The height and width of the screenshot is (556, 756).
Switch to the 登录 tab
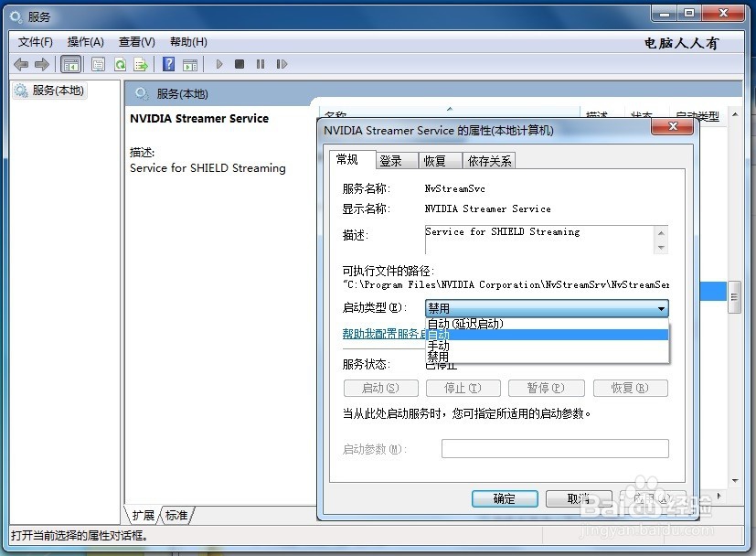397,161
